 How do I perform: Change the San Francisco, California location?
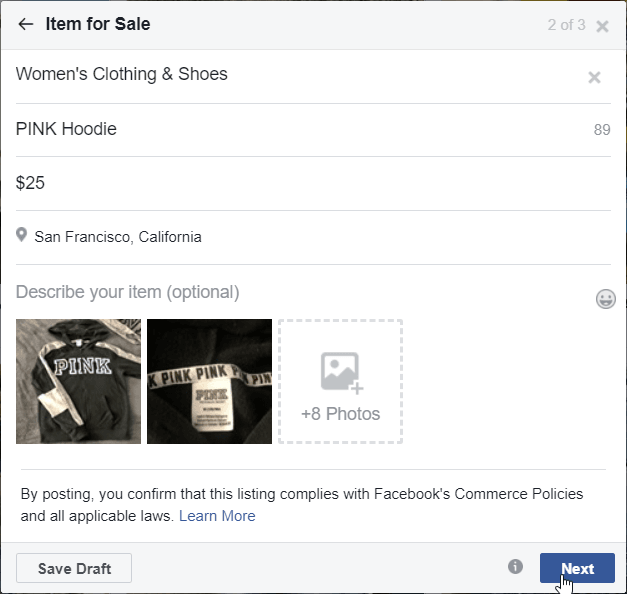[x=118, y=237]
